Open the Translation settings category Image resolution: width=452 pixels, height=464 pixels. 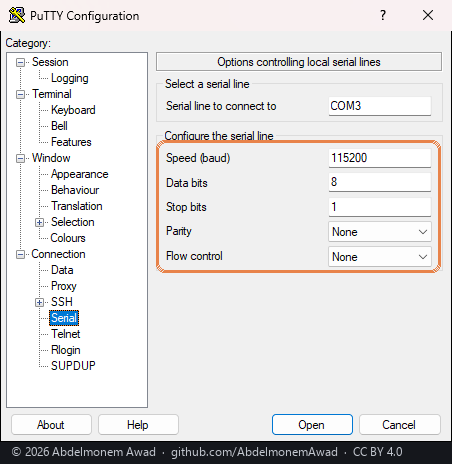coord(77,206)
